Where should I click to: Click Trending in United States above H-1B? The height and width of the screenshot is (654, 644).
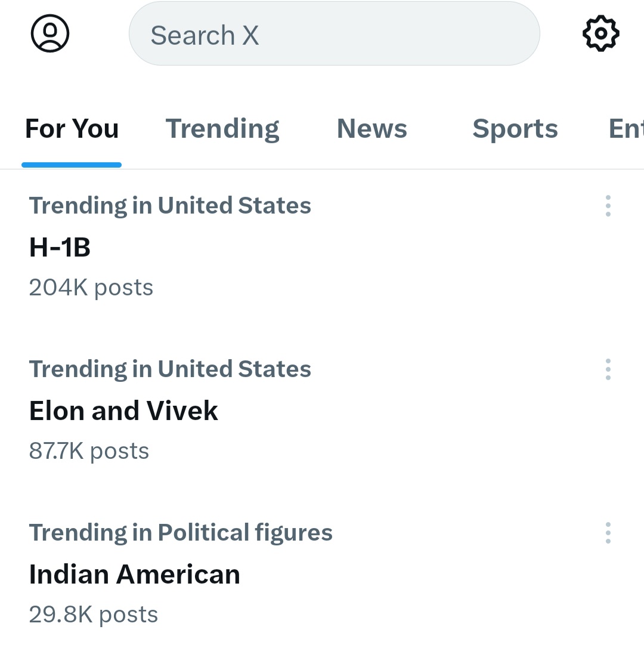pos(170,206)
